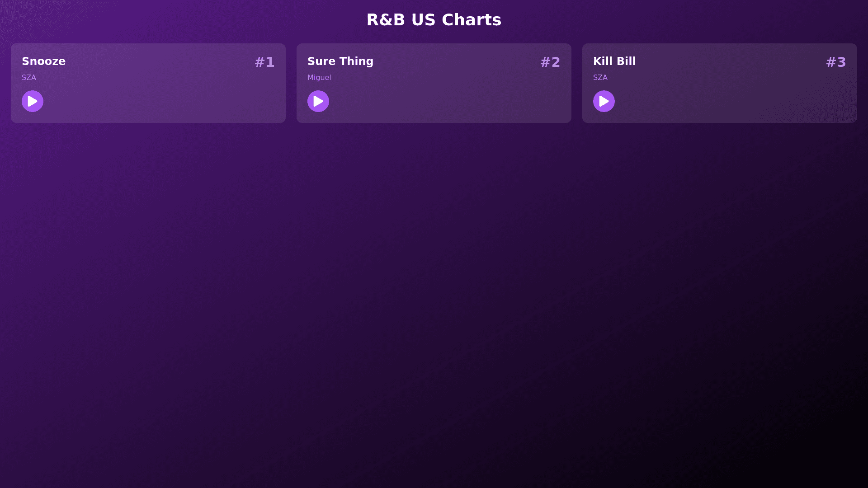The image size is (868, 488).
Task: Select the #2 rank badge
Action: click(550, 62)
